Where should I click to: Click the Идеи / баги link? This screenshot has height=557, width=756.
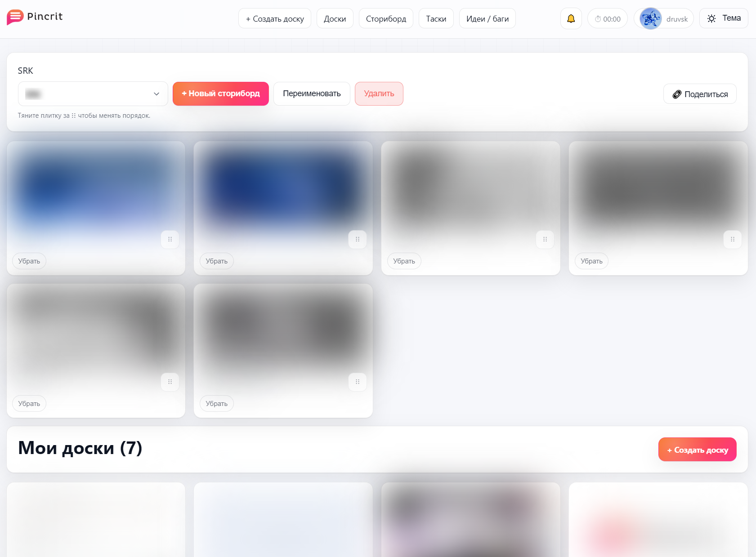coord(487,18)
